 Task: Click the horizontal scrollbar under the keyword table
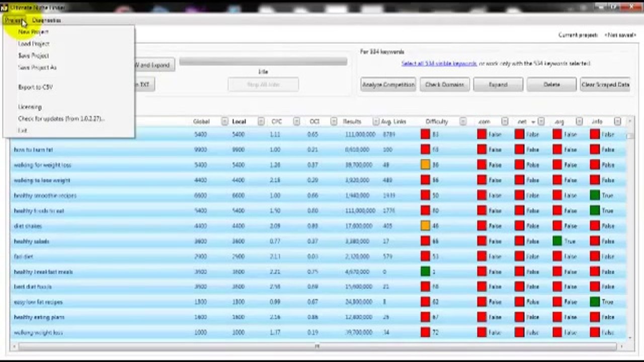[x=316, y=346]
